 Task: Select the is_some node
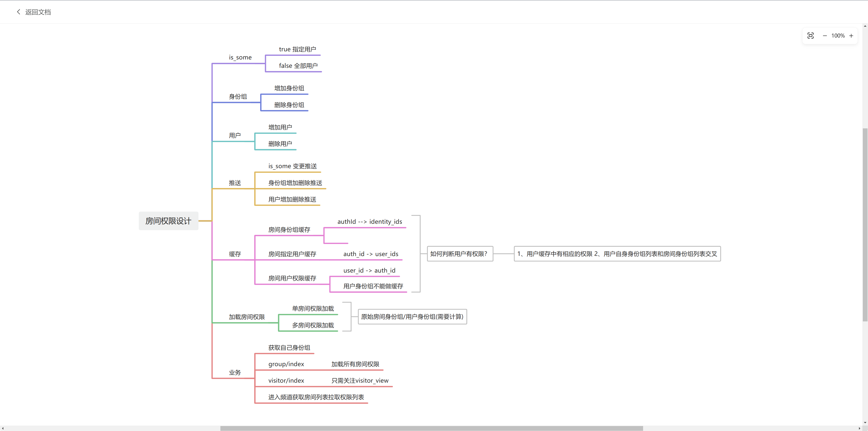click(240, 57)
